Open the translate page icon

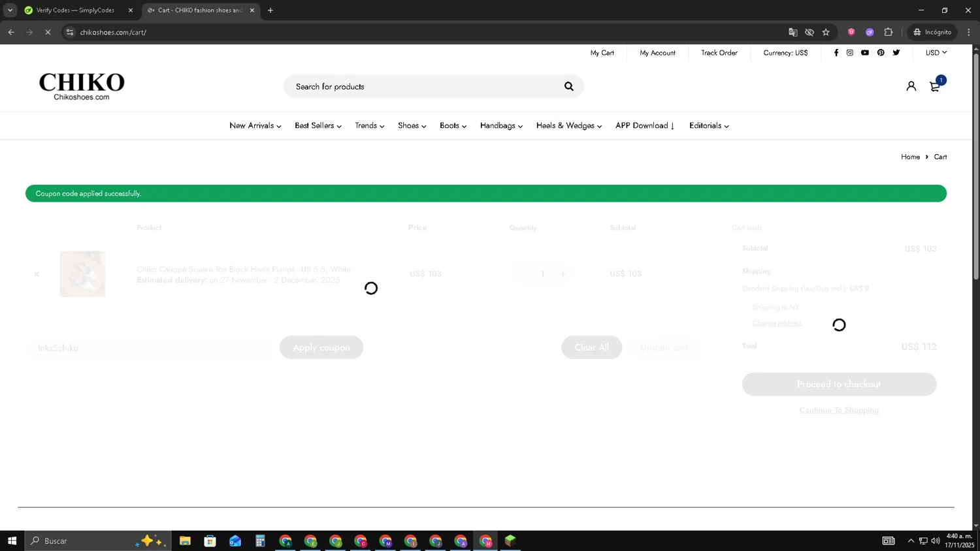click(x=792, y=32)
